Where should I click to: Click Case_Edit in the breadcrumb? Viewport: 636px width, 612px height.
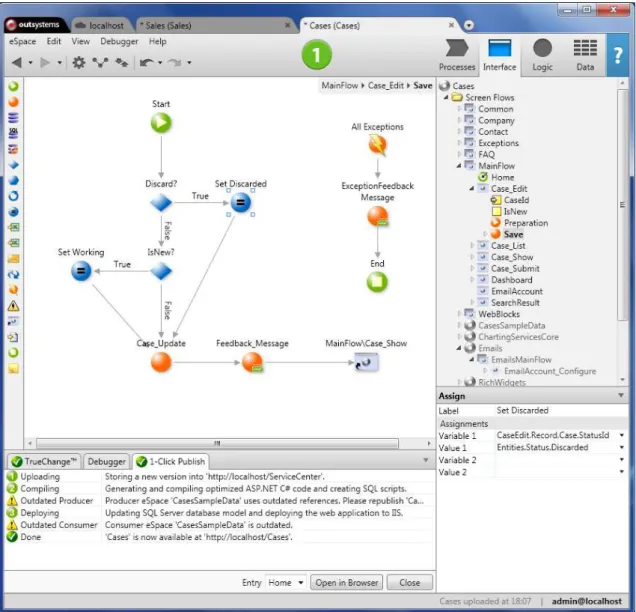tap(385, 86)
